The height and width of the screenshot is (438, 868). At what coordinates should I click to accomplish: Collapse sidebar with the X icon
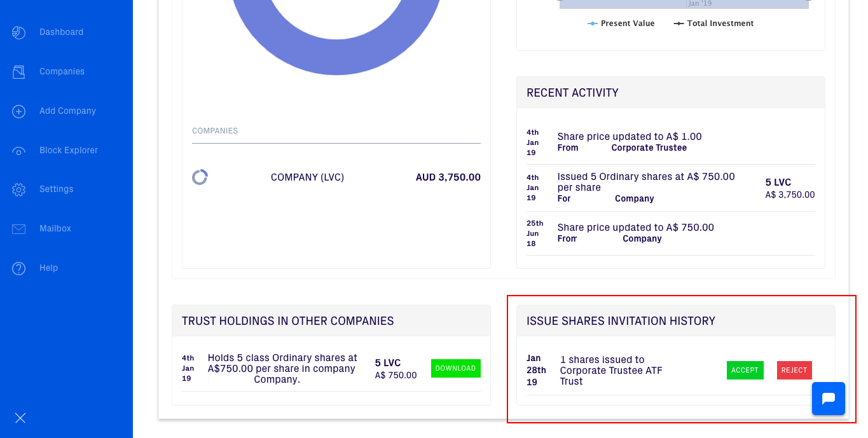click(x=20, y=418)
